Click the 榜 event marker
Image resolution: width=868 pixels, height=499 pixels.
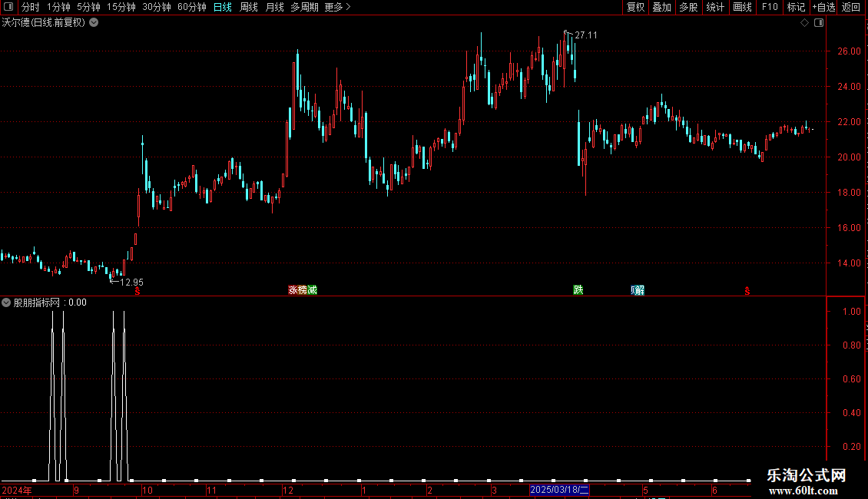pyautogui.click(x=302, y=290)
